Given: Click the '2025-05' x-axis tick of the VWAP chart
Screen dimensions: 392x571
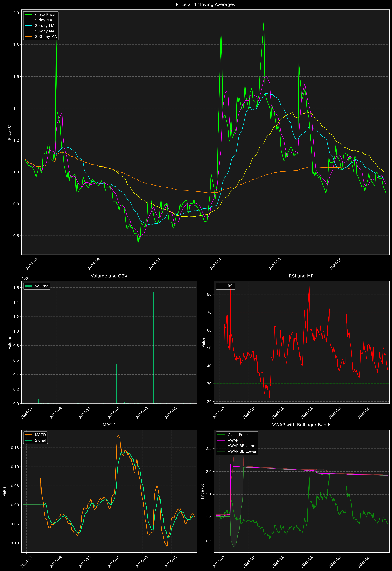Looking at the screenshot, I should pos(363,562).
